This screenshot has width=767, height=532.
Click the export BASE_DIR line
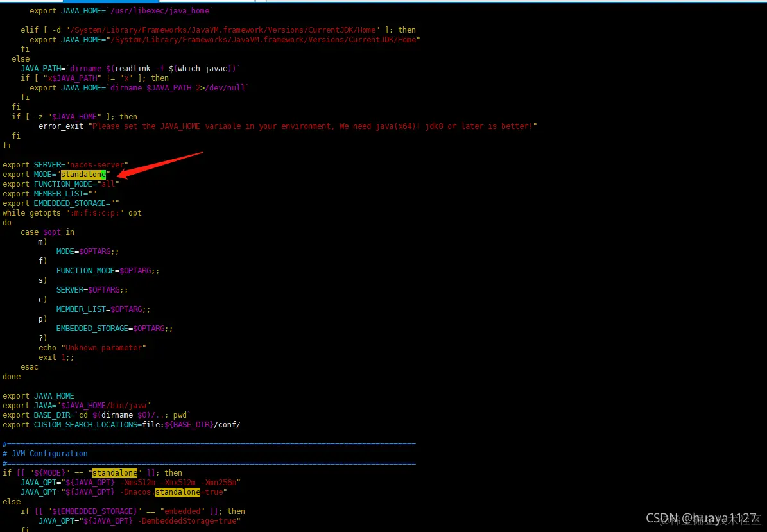97,415
